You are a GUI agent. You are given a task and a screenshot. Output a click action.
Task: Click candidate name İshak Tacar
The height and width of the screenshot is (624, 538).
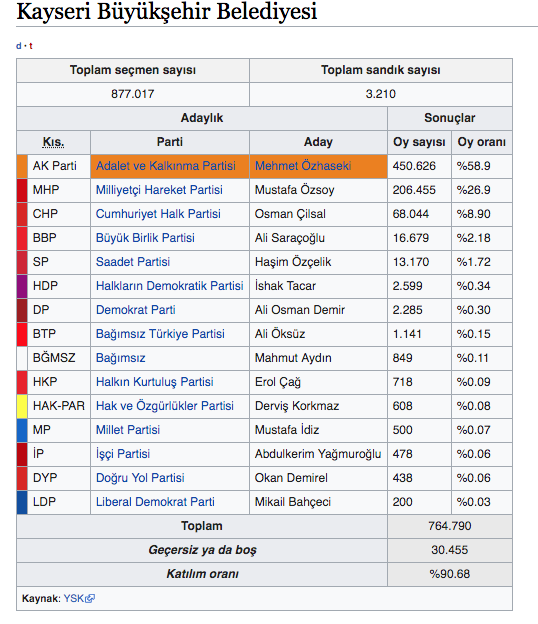point(285,286)
